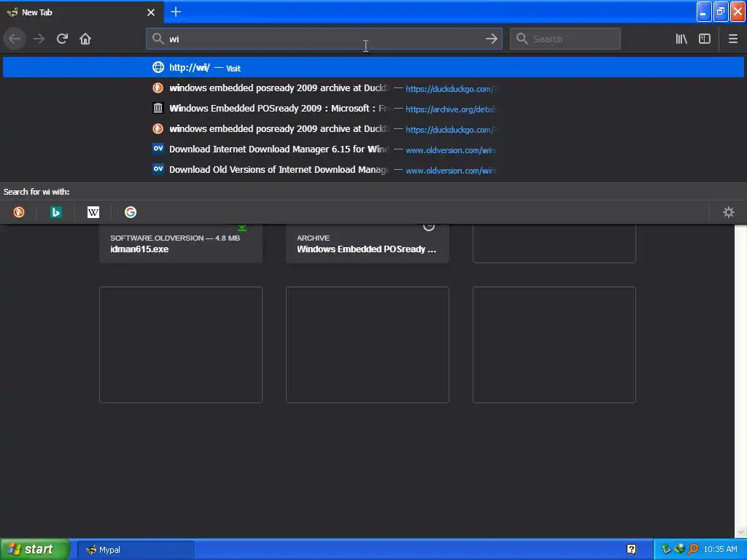Viewport: 747px width, 560px height.
Task: Go back with the back arrow
Action: click(15, 39)
